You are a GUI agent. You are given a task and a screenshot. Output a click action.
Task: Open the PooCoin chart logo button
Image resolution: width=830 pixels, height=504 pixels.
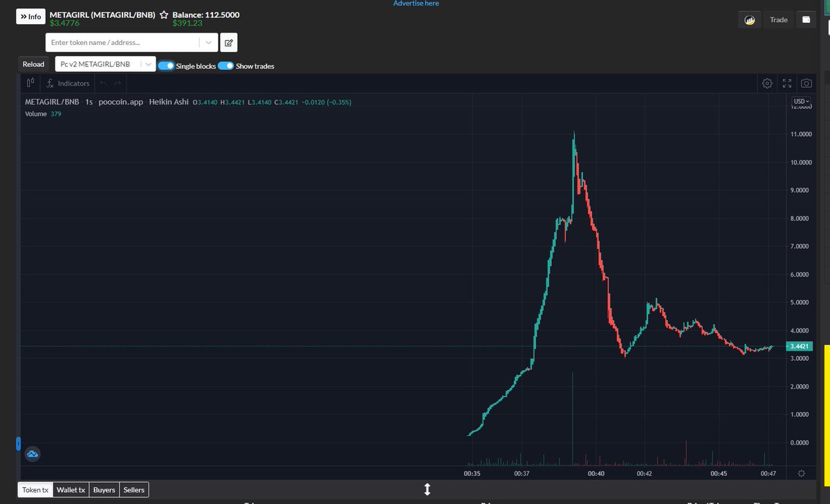click(749, 20)
